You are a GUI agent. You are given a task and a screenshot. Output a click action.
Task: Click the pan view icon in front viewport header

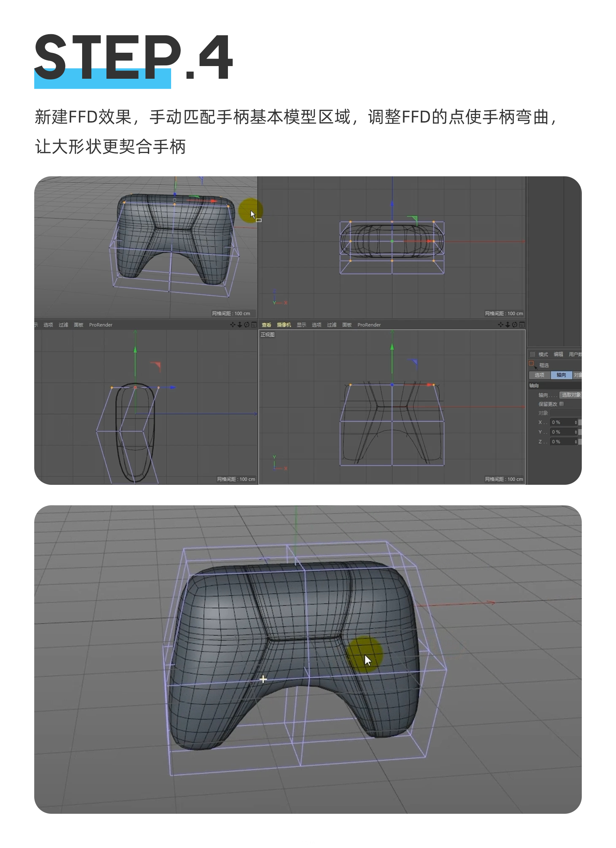coord(500,325)
